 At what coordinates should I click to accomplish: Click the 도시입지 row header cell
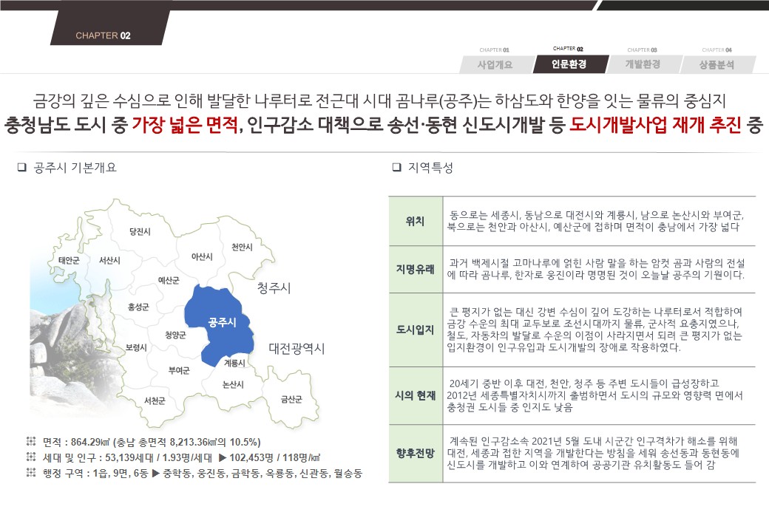coord(416,330)
